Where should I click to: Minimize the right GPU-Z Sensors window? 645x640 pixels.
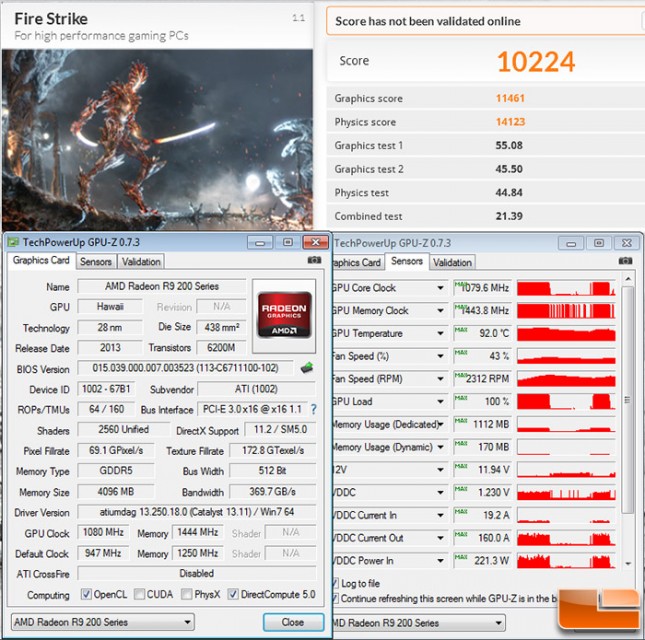click(571, 243)
